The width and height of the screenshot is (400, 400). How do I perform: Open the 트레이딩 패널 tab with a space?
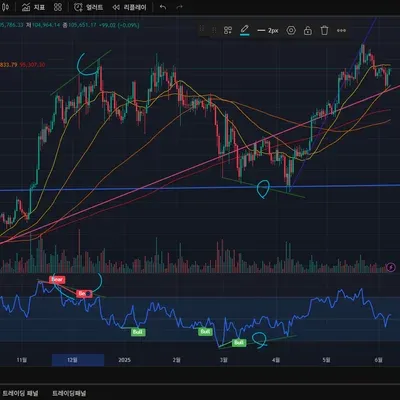click(x=21, y=393)
